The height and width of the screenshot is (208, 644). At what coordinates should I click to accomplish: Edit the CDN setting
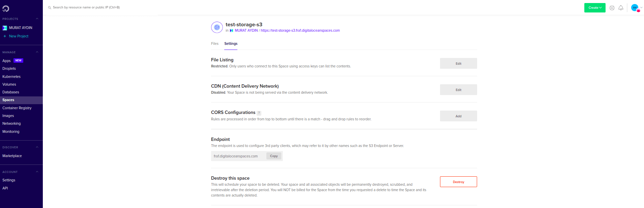click(459, 90)
